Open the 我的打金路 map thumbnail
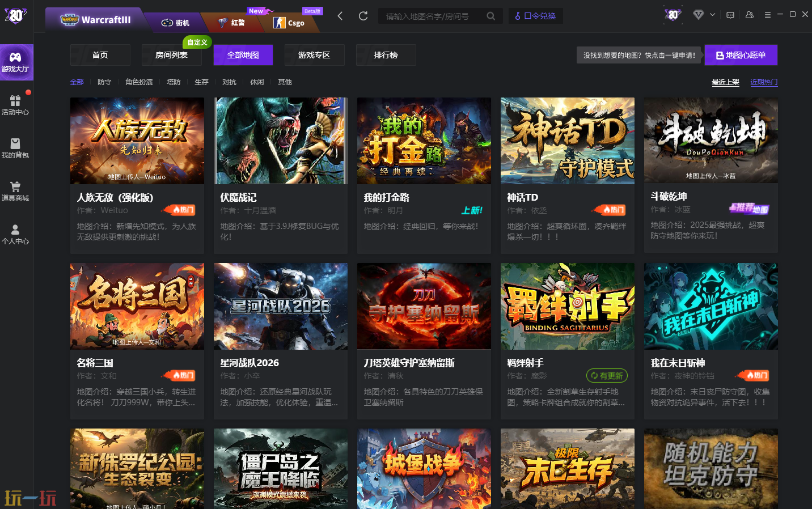The image size is (812, 509). pos(424,141)
